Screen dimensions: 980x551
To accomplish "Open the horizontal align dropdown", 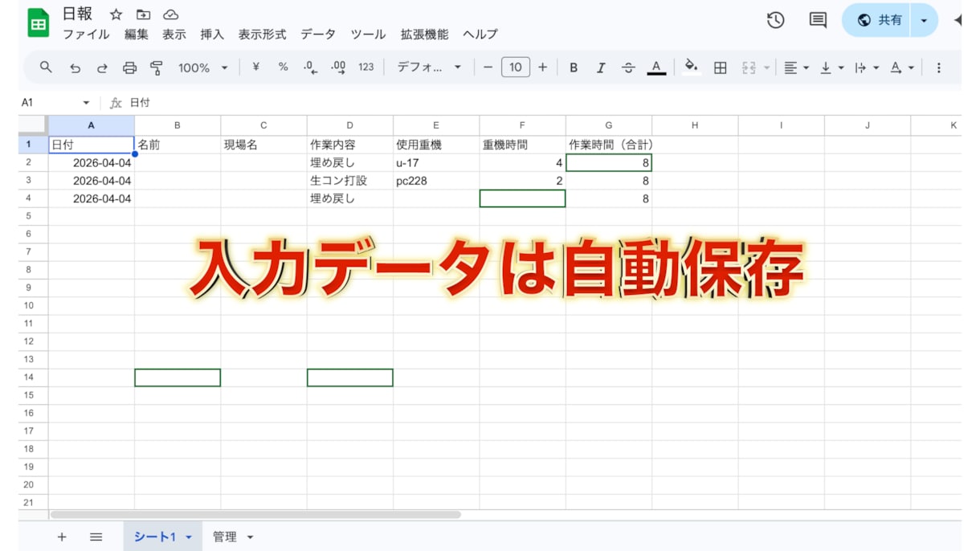I will (x=796, y=68).
